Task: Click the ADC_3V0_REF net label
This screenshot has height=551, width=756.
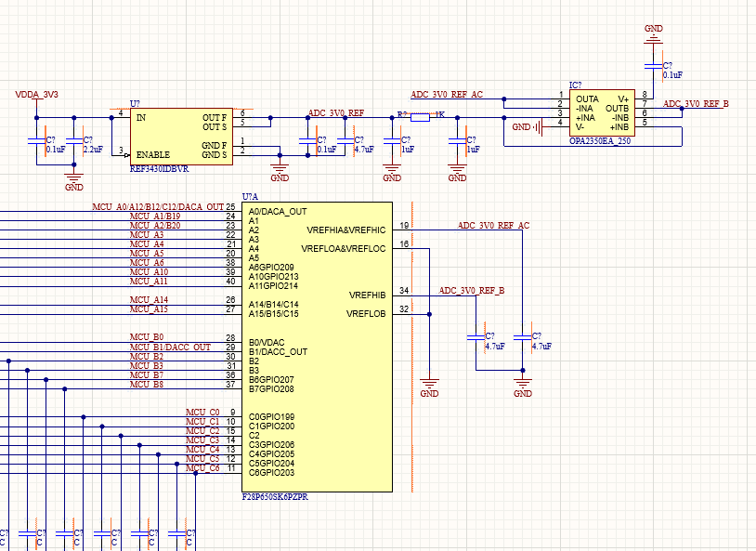Action: 336,113
